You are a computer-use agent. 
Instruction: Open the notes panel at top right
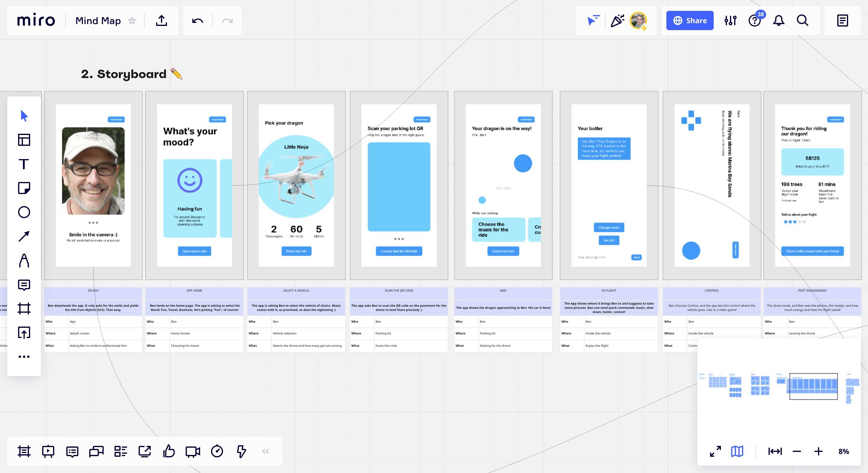click(842, 20)
